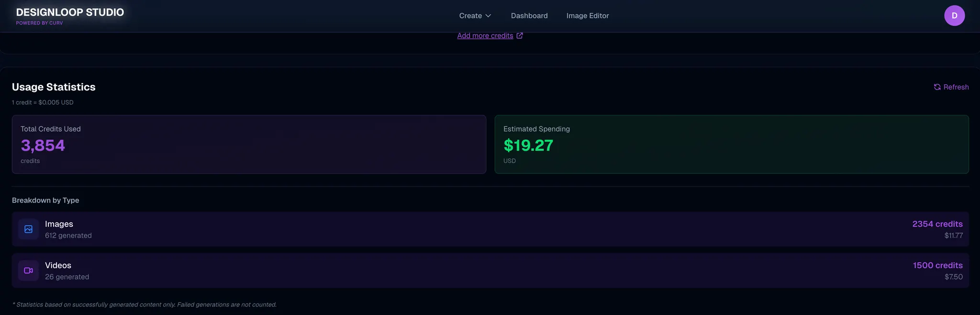The width and height of the screenshot is (980, 315).
Task: Click the DesignLoop Studio logo
Action: pos(70,12)
